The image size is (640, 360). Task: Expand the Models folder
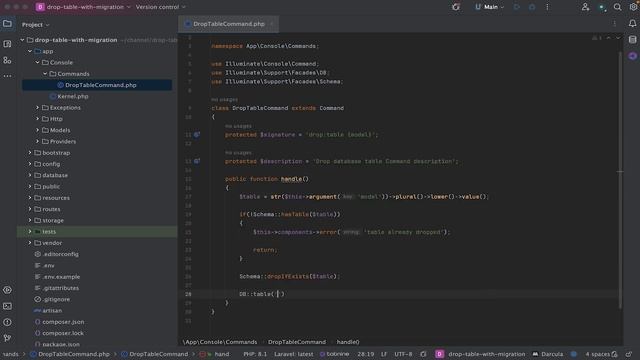(37, 130)
